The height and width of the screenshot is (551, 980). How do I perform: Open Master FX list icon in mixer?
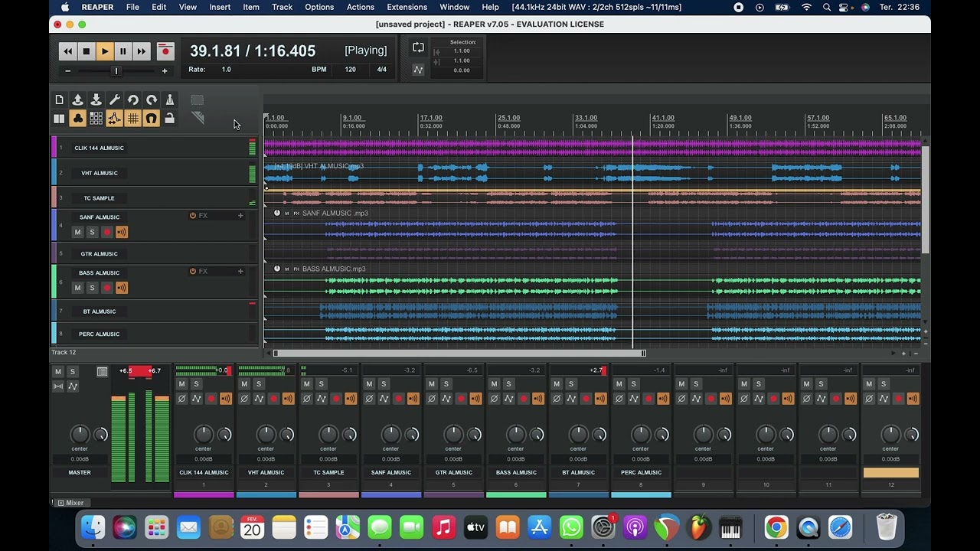coord(102,372)
